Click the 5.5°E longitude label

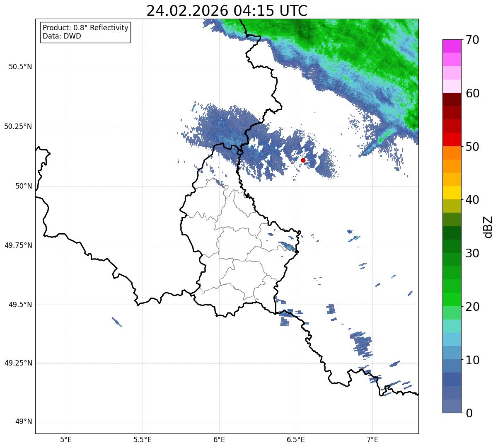[143, 439]
